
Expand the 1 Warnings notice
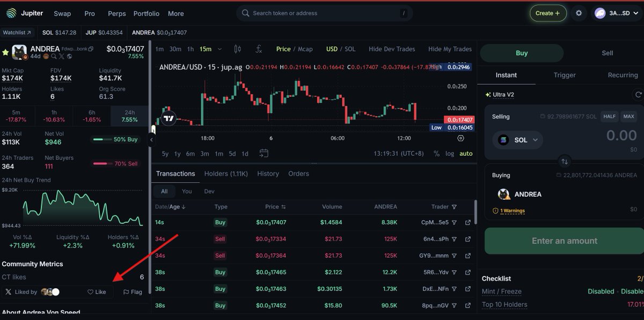509,210
